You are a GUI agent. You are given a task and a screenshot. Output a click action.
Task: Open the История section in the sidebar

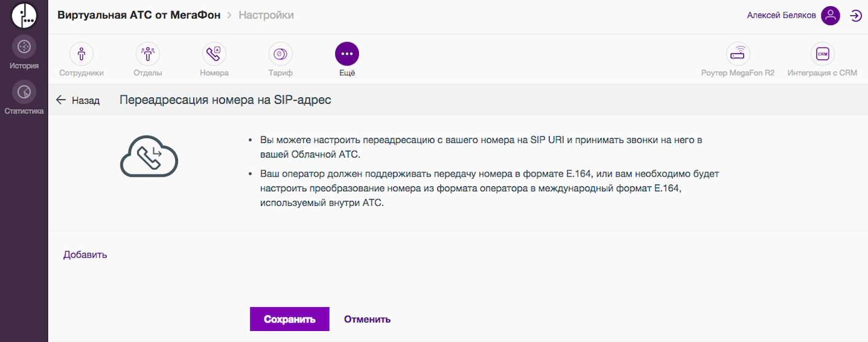24,47
